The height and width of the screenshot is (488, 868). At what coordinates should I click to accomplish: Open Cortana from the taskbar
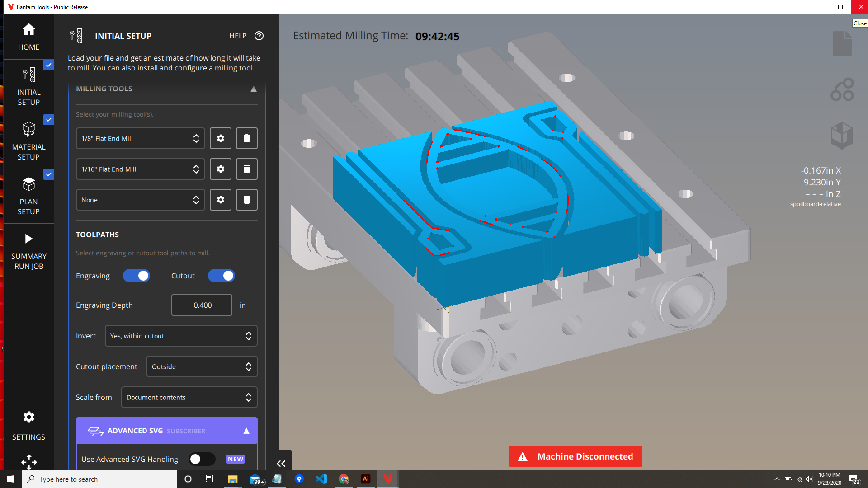coord(188,479)
